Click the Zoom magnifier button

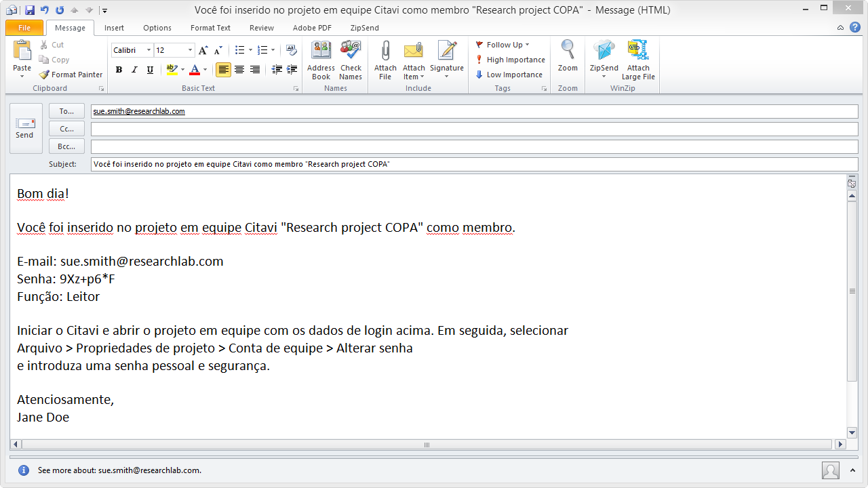[568, 56]
